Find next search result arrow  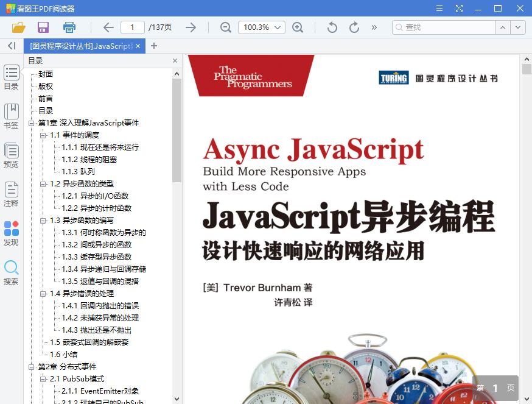point(518,27)
